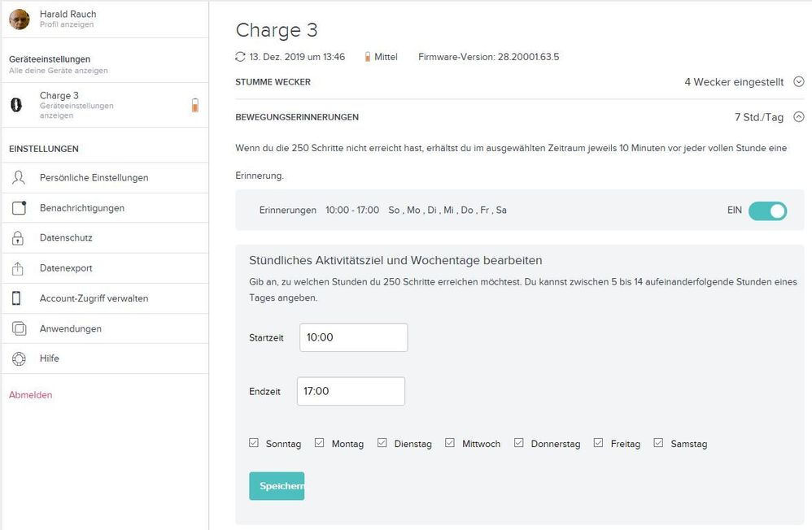Click the battery icon in sidebar device row
Image resolution: width=812 pixels, height=530 pixels.
coord(194,105)
